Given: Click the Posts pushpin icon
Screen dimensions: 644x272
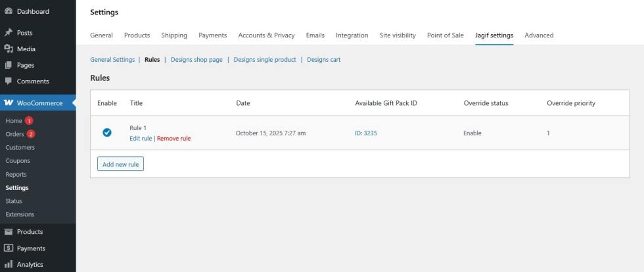Looking at the screenshot, I should [x=9, y=32].
